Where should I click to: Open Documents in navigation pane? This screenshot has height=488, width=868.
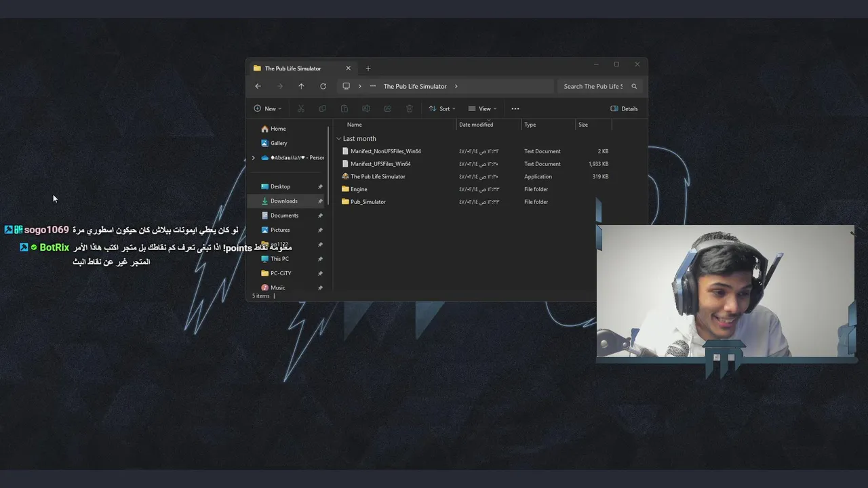click(x=284, y=216)
